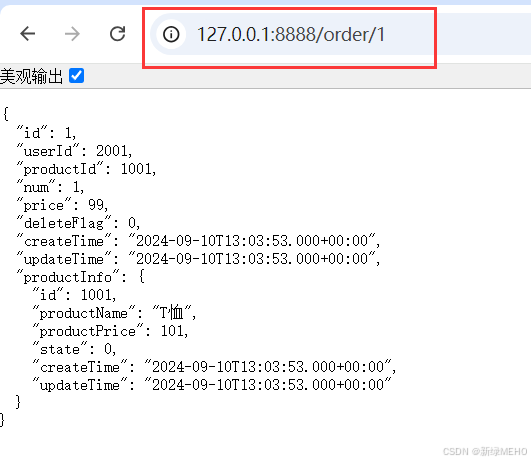This screenshot has height=463, width=531.
Task: Select the "productPrice": 101 line
Action: click(x=110, y=331)
